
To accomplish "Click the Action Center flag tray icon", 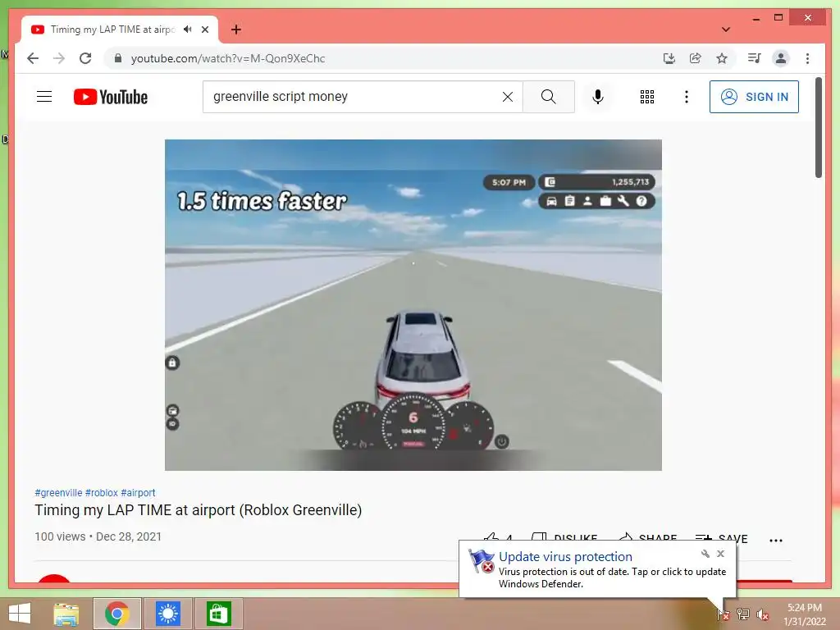I will click(x=724, y=614).
